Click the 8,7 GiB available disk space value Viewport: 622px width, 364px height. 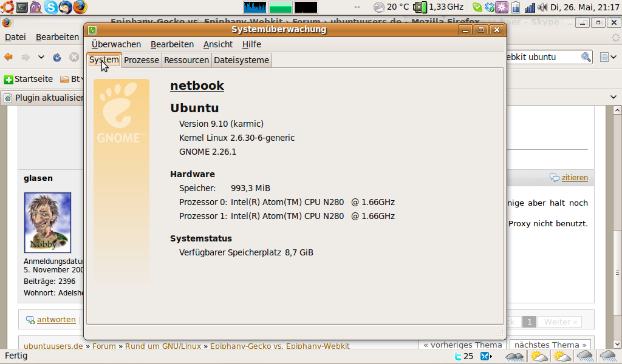click(299, 253)
